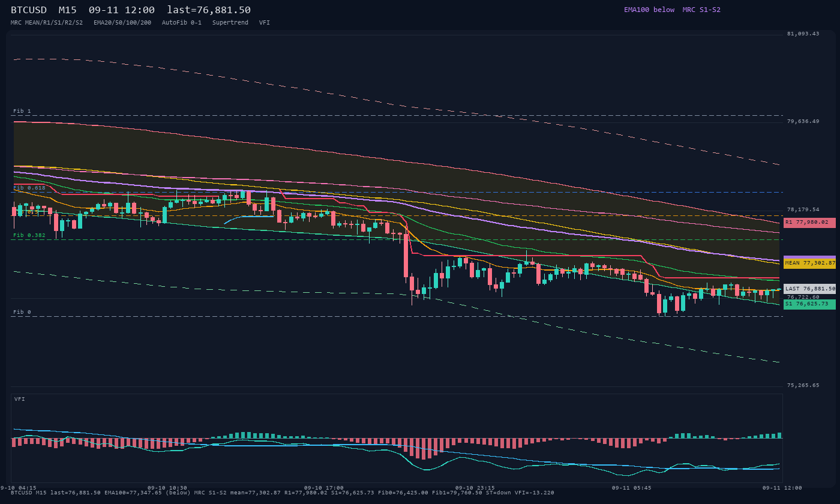Click the '09-11 05:45' time axis label
This screenshot has width=840, height=504.
[632, 488]
